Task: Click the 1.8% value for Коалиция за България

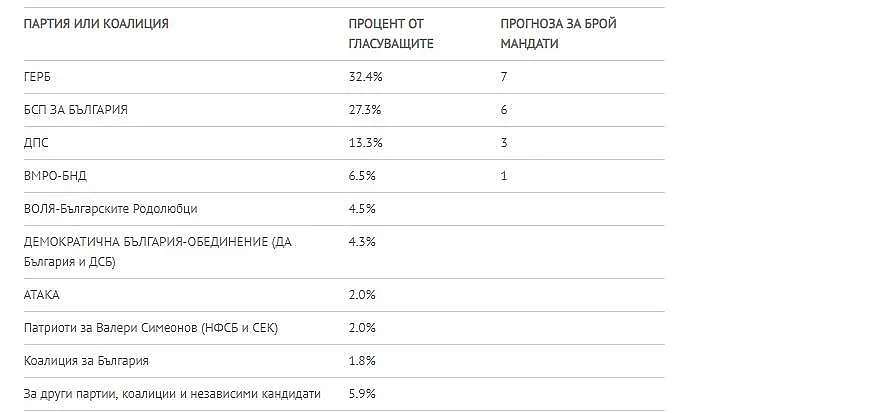Action: [x=362, y=361]
